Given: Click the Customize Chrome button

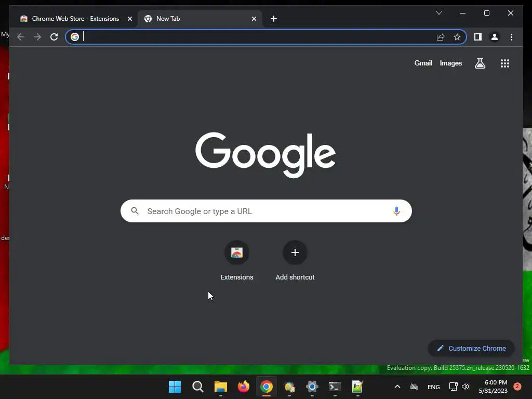Looking at the screenshot, I should (x=471, y=348).
